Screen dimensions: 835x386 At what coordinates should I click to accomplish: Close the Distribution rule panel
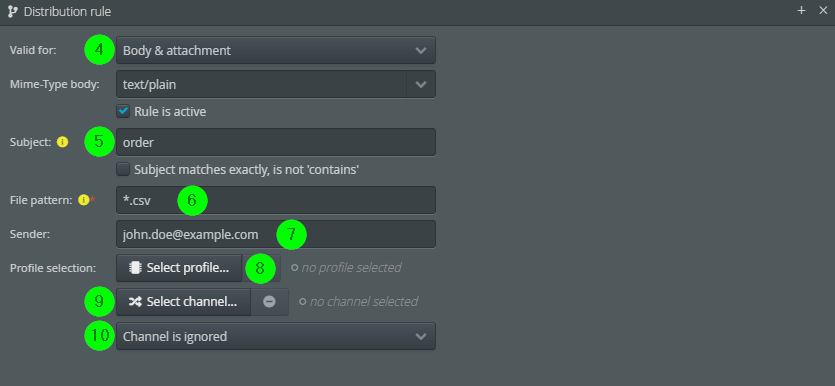coord(823,10)
